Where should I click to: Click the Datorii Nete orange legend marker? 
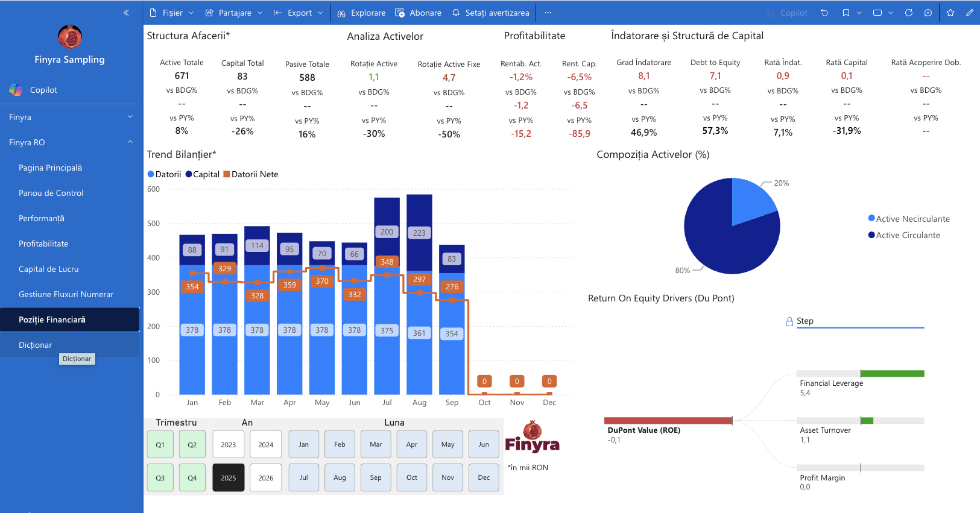point(227,174)
